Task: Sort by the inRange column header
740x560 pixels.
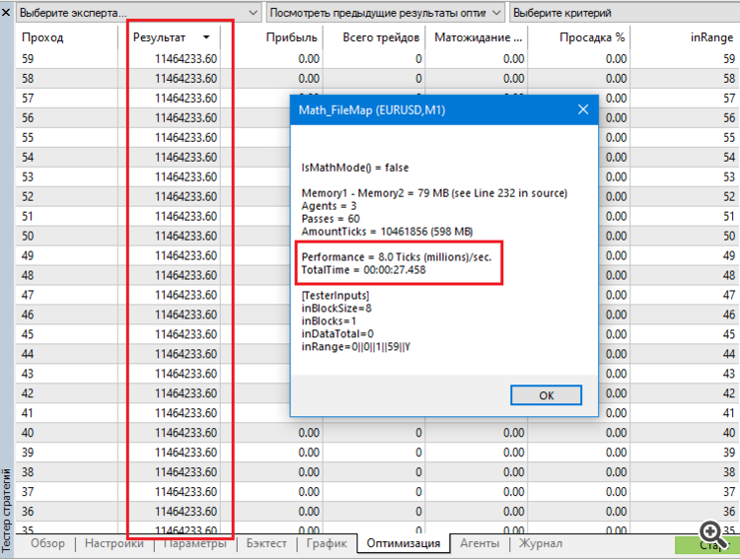Action: coord(711,37)
